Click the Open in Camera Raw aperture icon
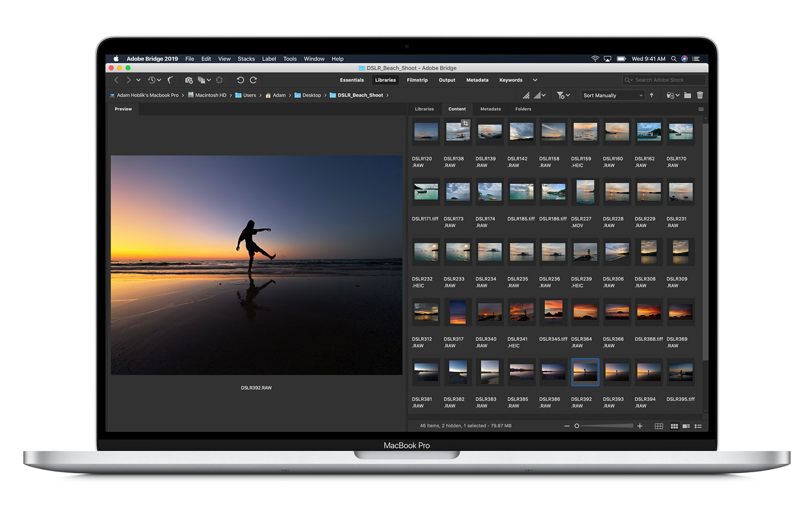Viewport: 812px width, 514px height. (x=219, y=80)
